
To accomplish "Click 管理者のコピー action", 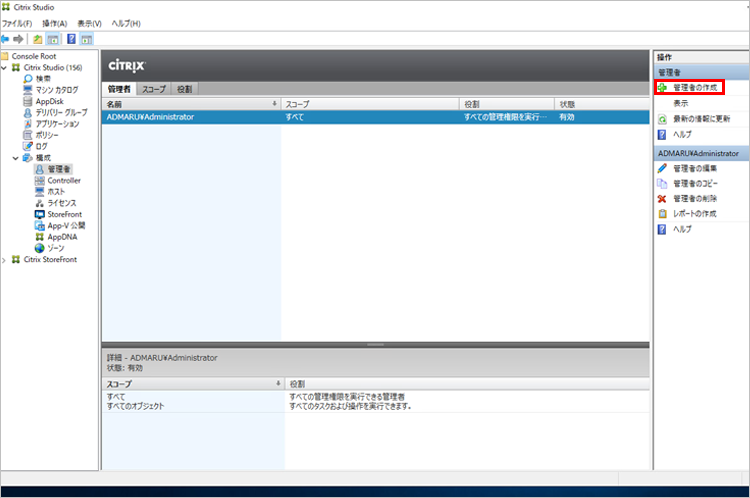I will [695, 184].
